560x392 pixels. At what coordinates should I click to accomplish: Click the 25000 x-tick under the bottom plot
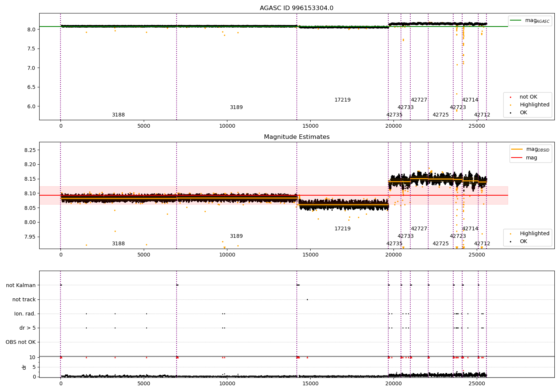click(x=477, y=383)
